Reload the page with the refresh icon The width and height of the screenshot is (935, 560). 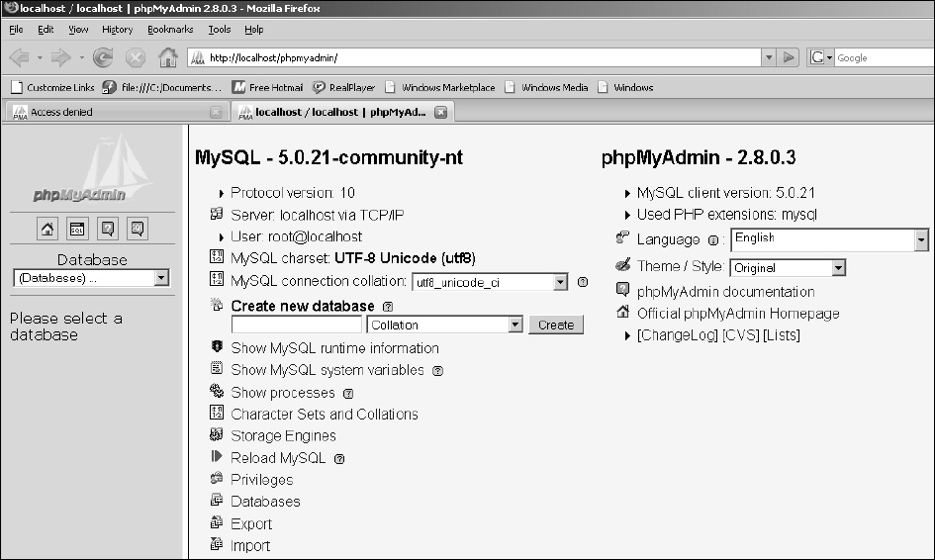[x=103, y=57]
